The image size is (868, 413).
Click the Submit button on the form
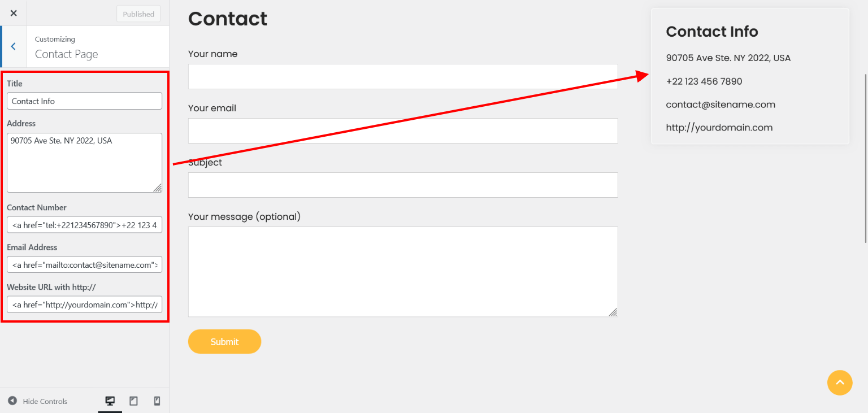(x=224, y=342)
